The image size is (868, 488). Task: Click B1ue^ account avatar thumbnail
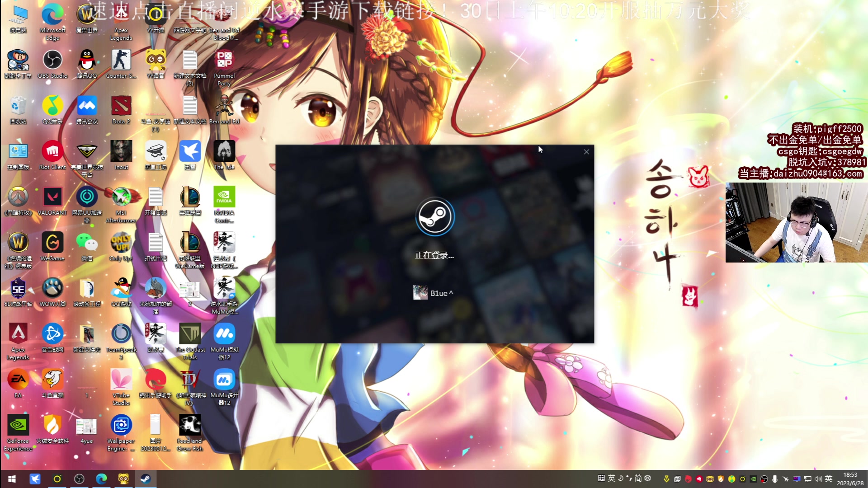(420, 293)
